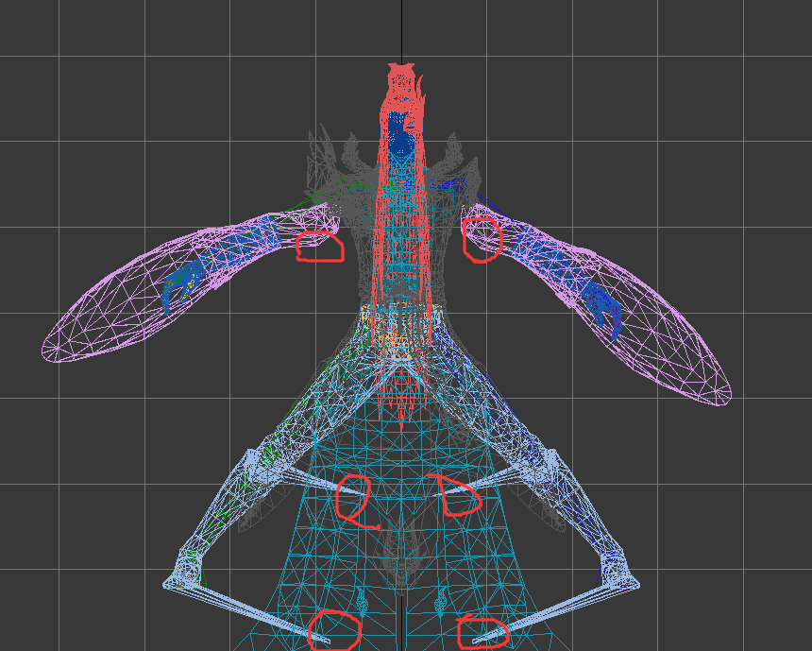The height and width of the screenshot is (651, 812).
Task: Click the red D-shaped scribble on the teal mesh
Action: point(459,494)
